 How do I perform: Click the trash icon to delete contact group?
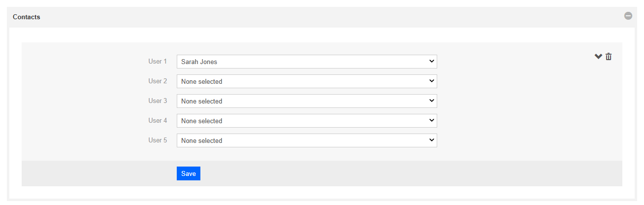point(609,57)
